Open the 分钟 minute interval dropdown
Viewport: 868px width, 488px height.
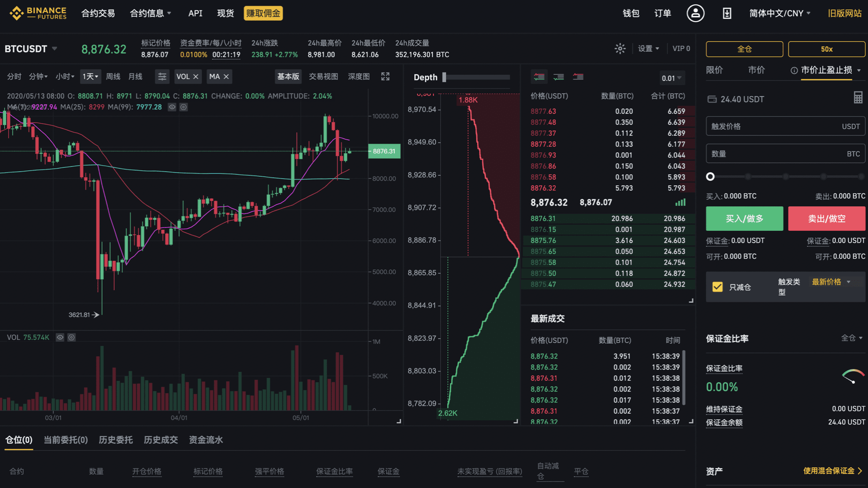point(38,77)
